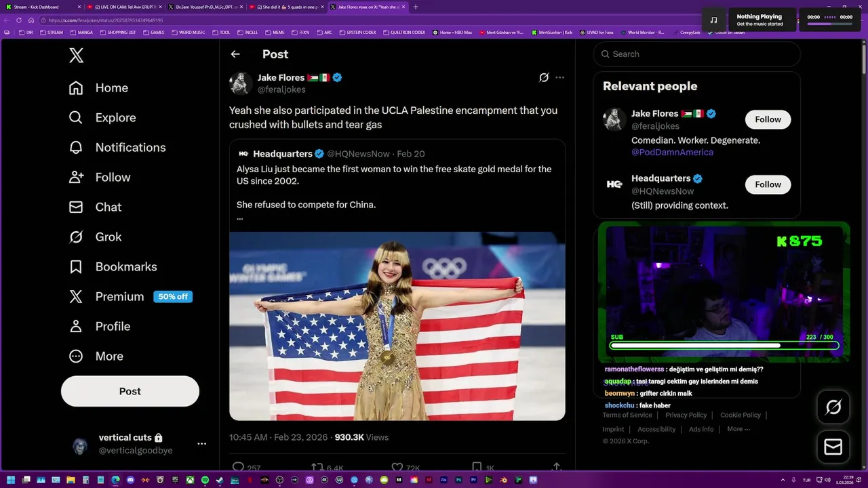Expand the footer More menu
Screen dimensions: 868x488
coord(738,430)
